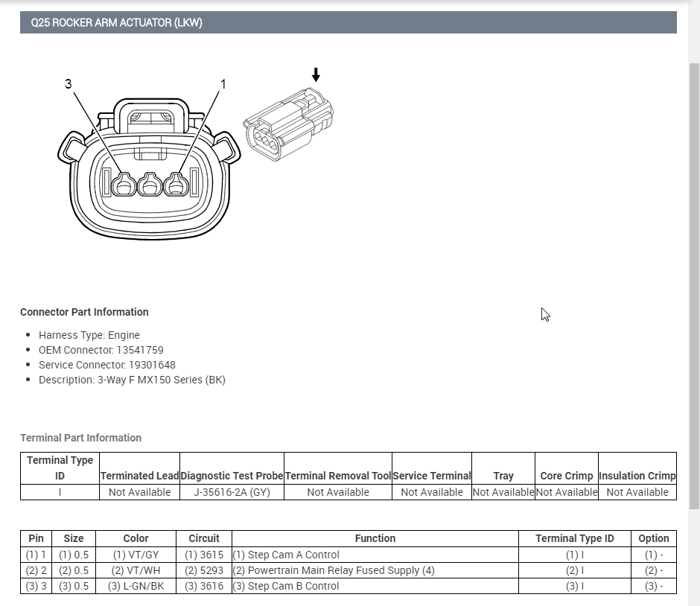700x606 pixels.
Task: Click the '(1) 3615' circuit cell
Action: [204, 555]
